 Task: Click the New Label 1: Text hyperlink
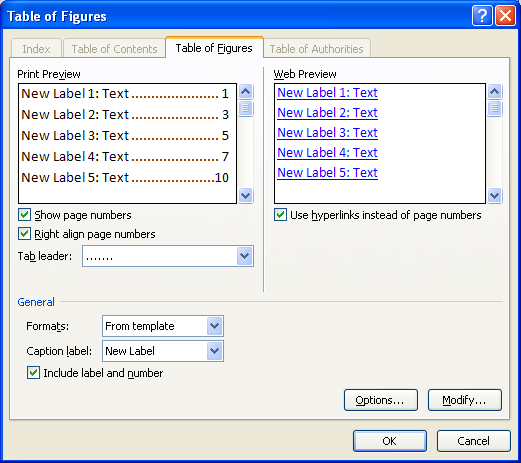coord(327,93)
